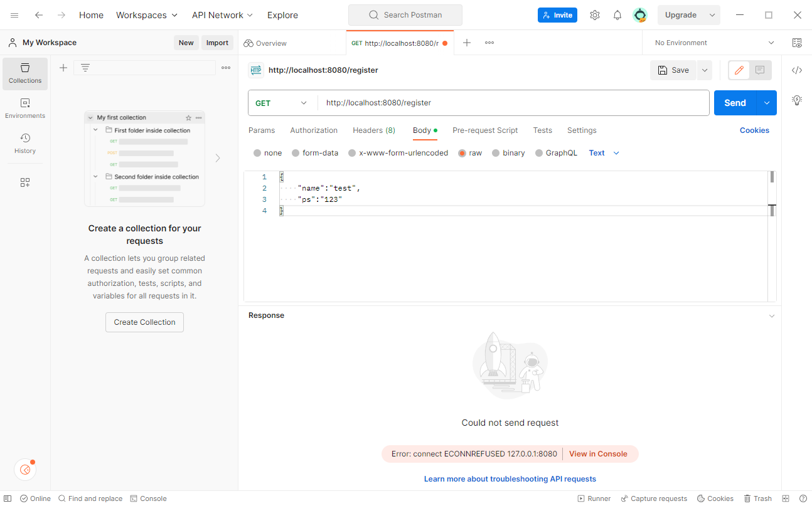Image resolution: width=812 pixels, height=506 pixels.
Task: Click the collections filter icon
Action: [85, 68]
